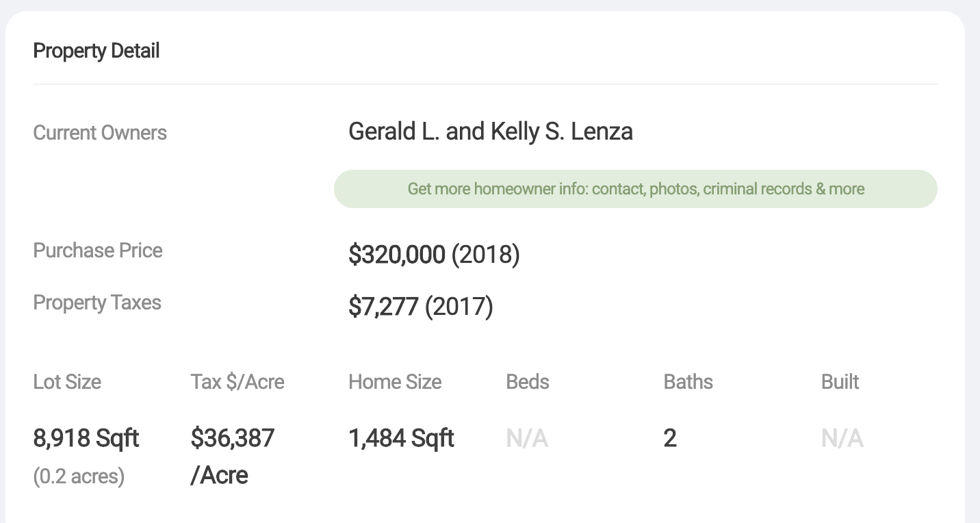Click the $36,387 /Acre value
This screenshot has height=523, width=980.
pos(233,456)
